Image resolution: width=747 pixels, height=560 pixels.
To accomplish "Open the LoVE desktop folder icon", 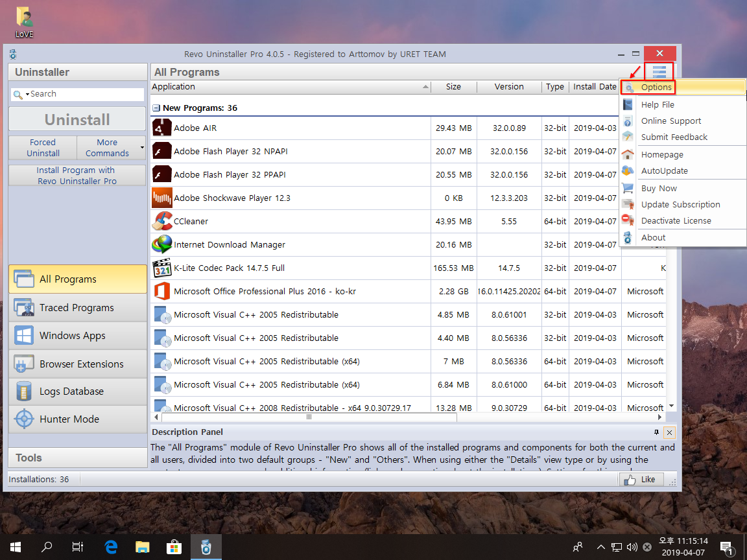I will 24,22.
